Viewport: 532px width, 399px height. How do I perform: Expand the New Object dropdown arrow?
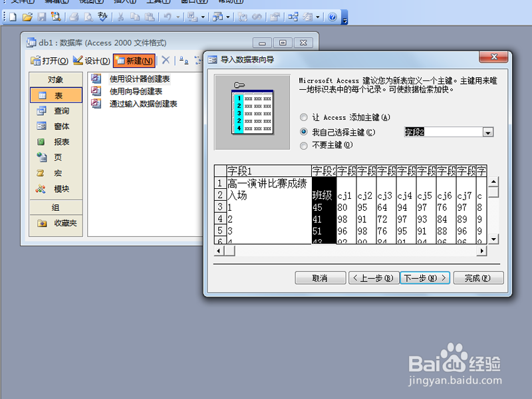318,17
